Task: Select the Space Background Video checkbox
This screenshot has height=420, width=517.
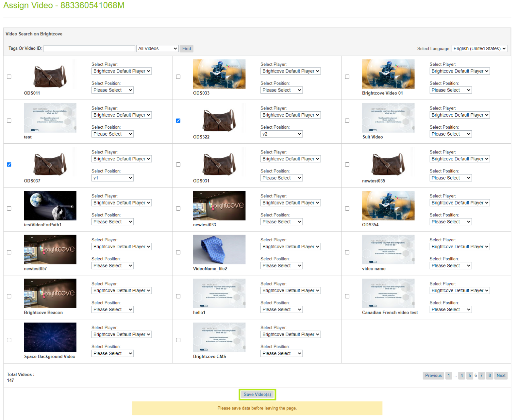Action: (x=9, y=340)
